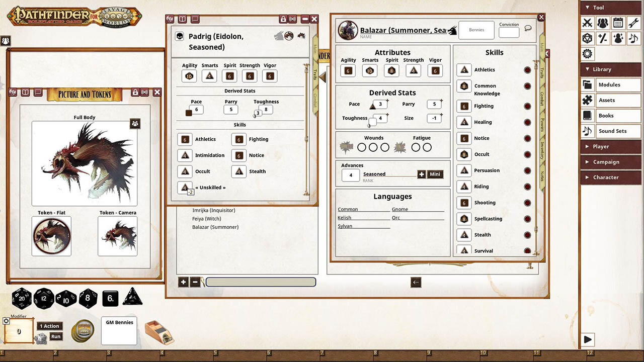Viewport: 644px width, 362px height.
Task: Open the Party Sheet icon in the Tool panel
Action: (x=603, y=23)
